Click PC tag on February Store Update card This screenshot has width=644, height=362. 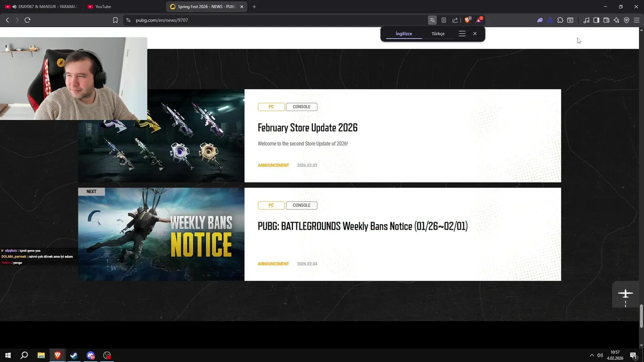click(271, 107)
